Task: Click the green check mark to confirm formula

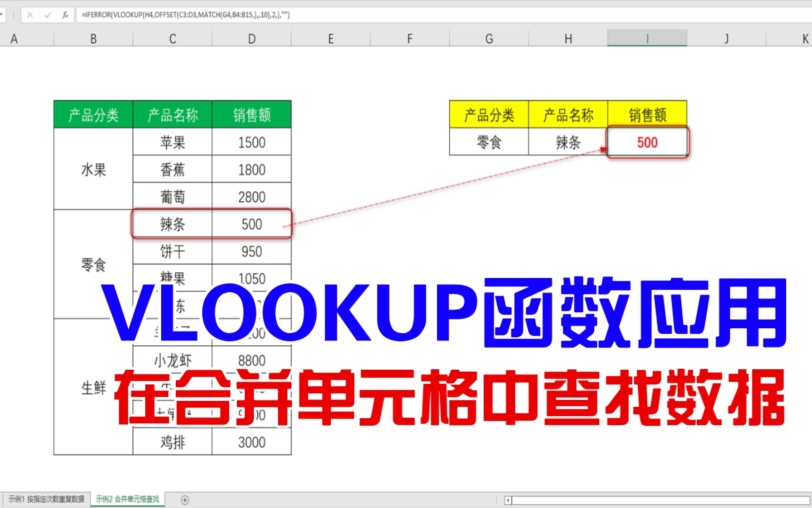Action: tap(47, 15)
